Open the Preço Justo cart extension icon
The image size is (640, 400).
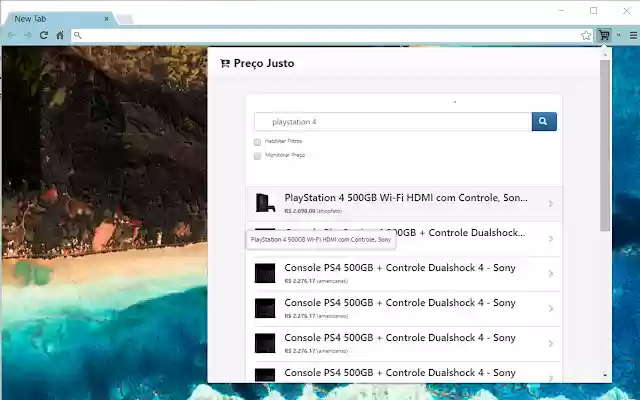(x=604, y=35)
